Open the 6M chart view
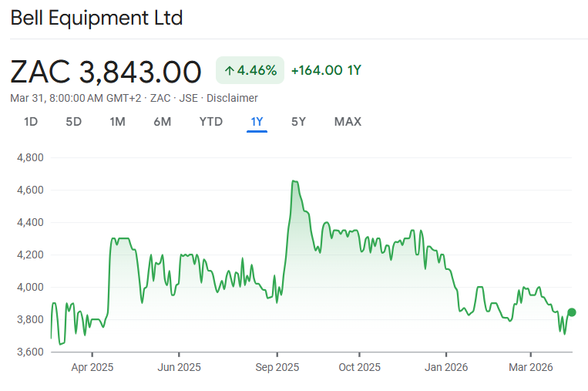This screenshot has height=391, width=588. tap(162, 122)
